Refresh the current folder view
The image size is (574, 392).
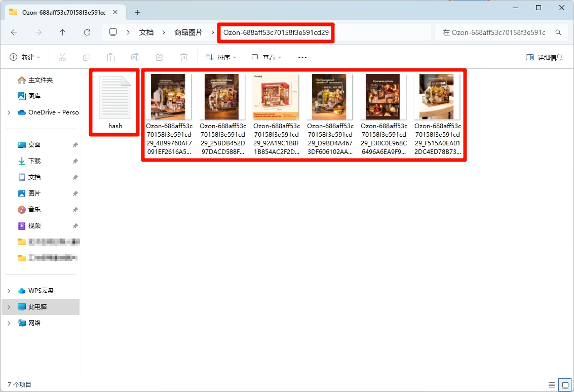pyautogui.click(x=87, y=32)
